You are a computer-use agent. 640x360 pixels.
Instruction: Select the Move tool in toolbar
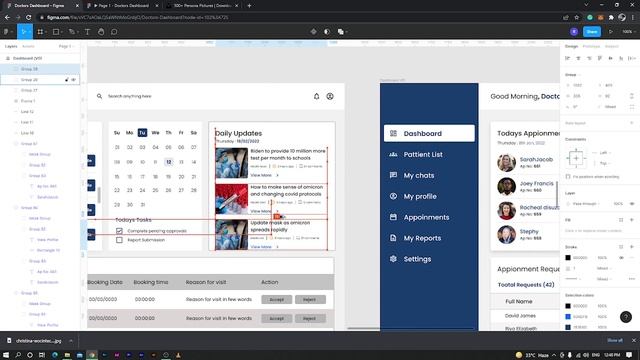(x=24, y=31)
